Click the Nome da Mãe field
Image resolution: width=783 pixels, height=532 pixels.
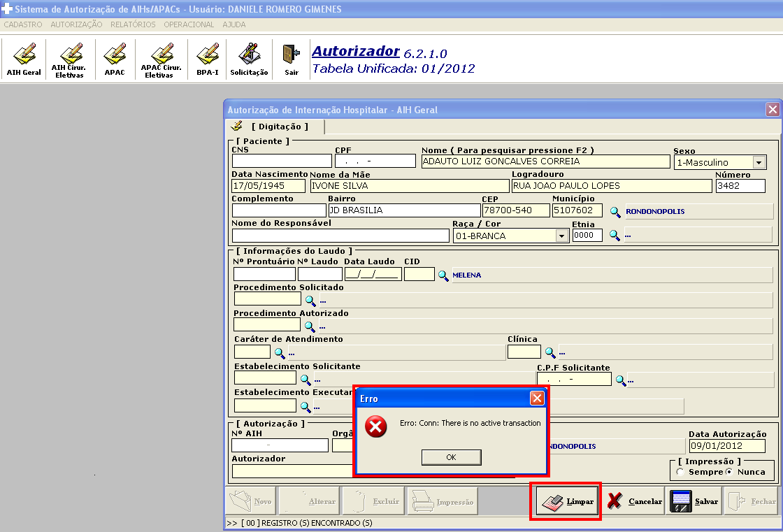pyautogui.click(x=410, y=186)
